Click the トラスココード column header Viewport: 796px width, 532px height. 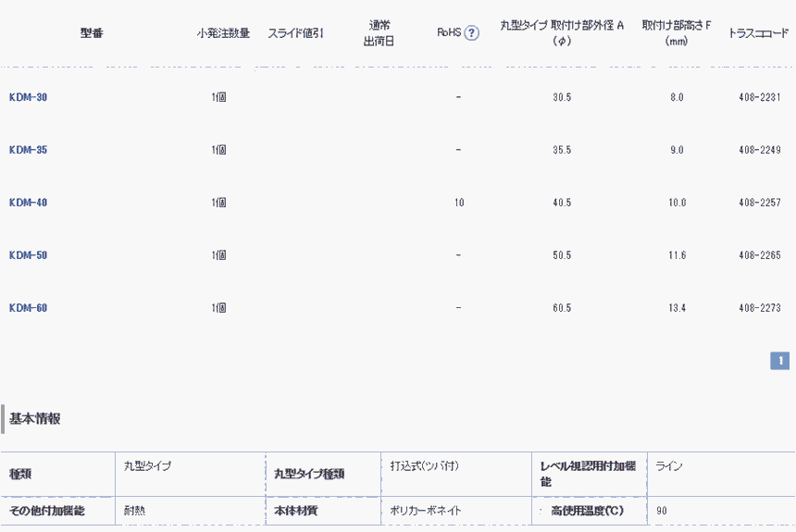coord(759,33)
